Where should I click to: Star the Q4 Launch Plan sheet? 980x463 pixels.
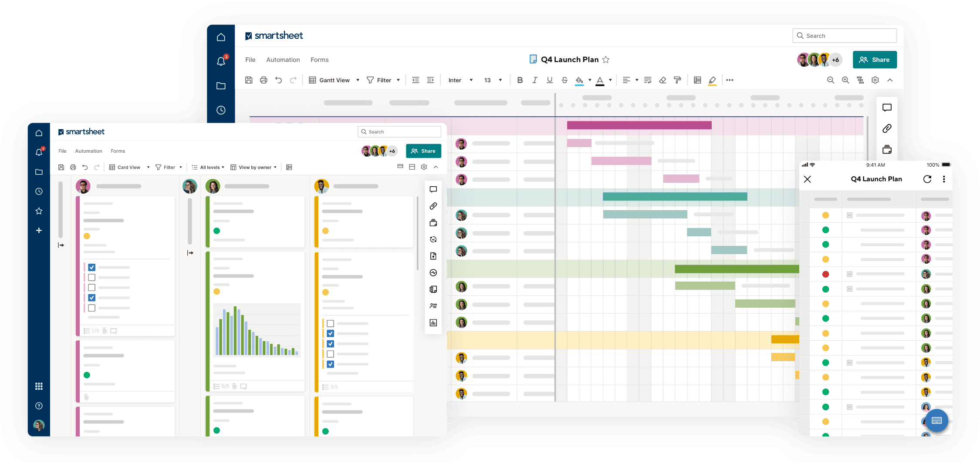pyautogui.click(x=606, y=60)
